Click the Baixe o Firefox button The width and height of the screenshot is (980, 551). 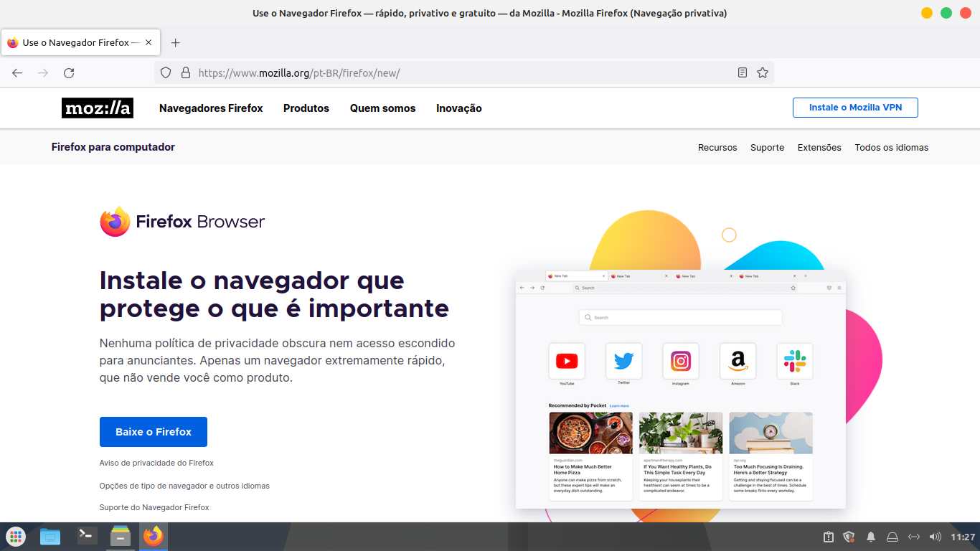coord(154,432)
